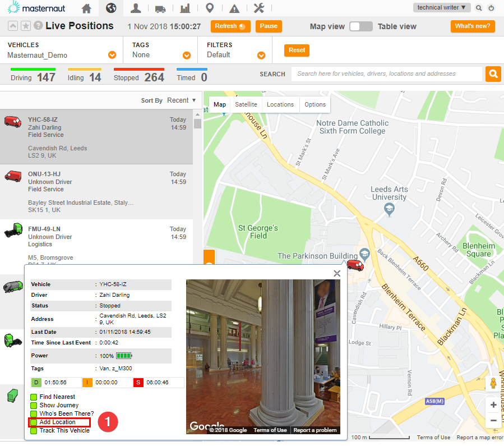Open the Alerts warning triangle icon

pyautogui.click(x=234, y=8)
